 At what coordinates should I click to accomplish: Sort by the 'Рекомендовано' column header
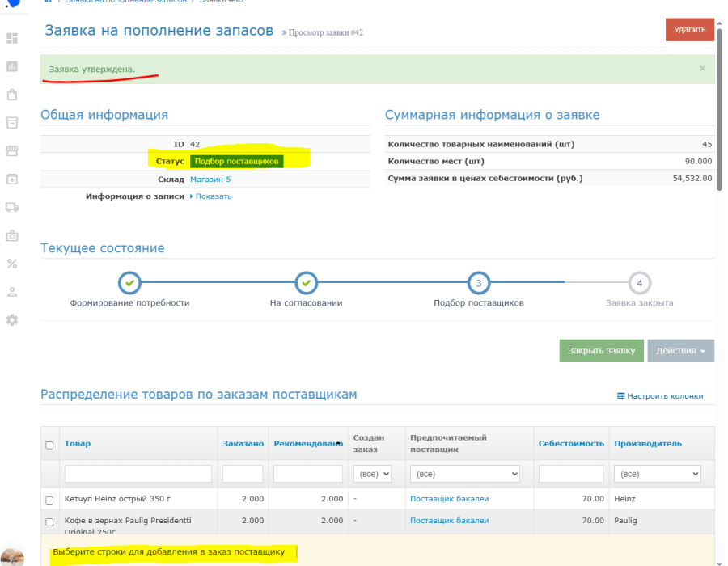click(308, 444)
